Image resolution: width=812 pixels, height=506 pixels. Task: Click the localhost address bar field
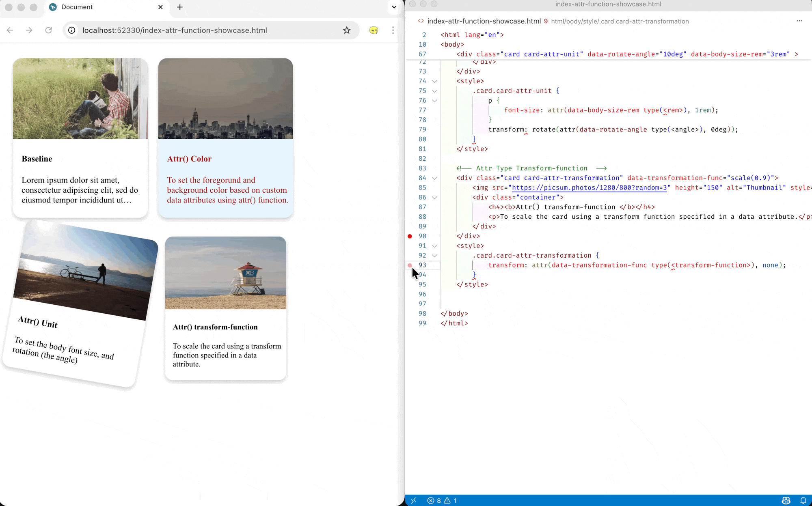point(203,30)
